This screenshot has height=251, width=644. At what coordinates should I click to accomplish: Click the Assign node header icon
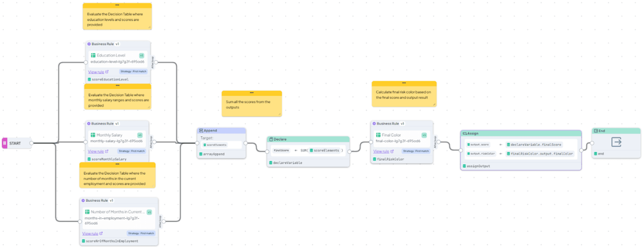[466, 134]
